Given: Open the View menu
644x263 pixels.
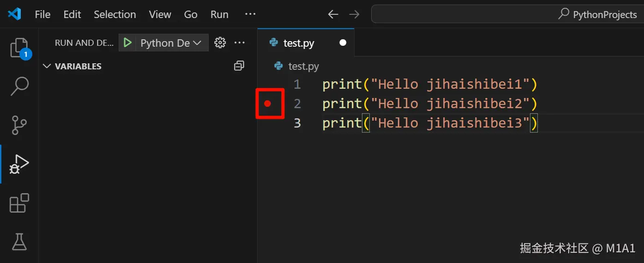Looking at the screenshot, I should coord(160,14).
